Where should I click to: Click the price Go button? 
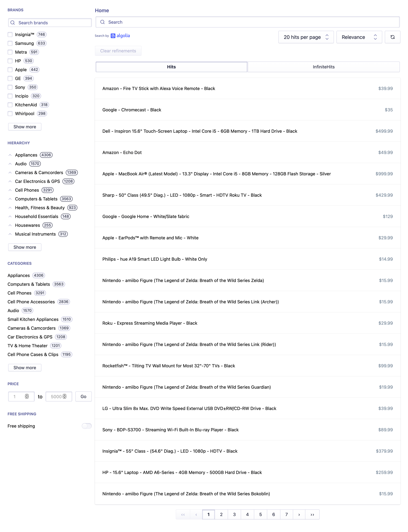coord(83,396)
